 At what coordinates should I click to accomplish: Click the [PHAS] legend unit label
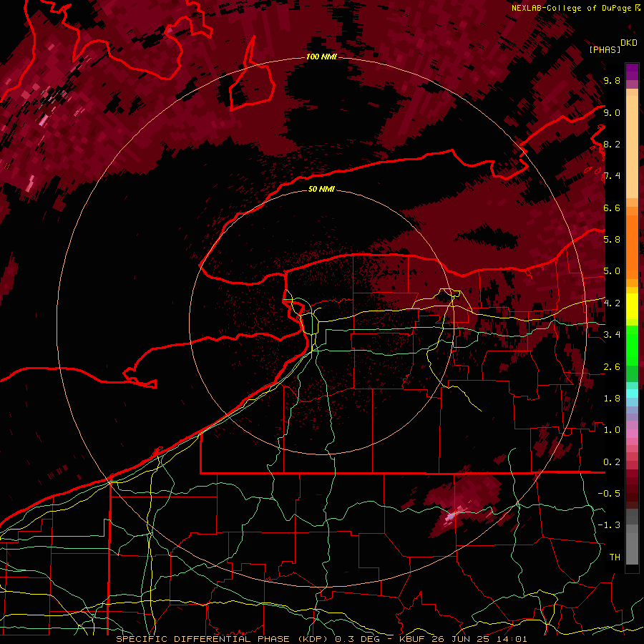point(605,50)
